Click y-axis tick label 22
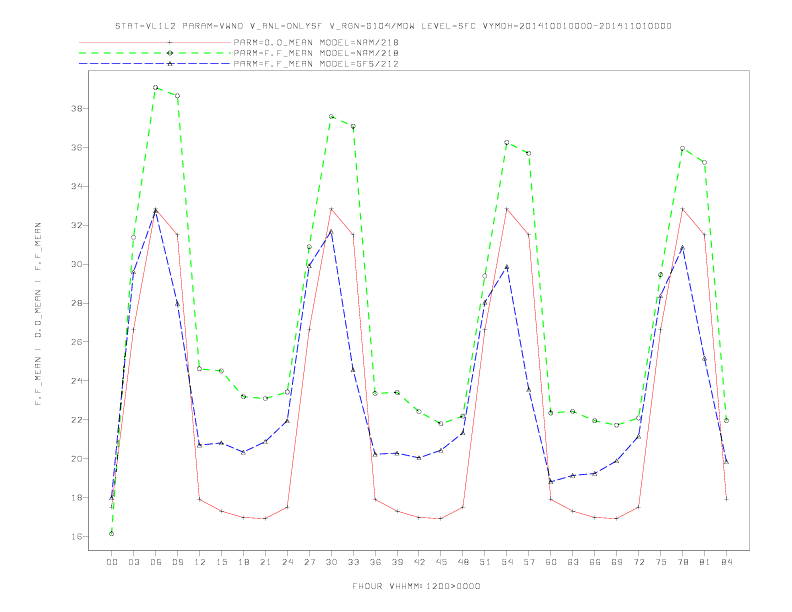Viewport: 792px width, 612px height. pos(77,420)
